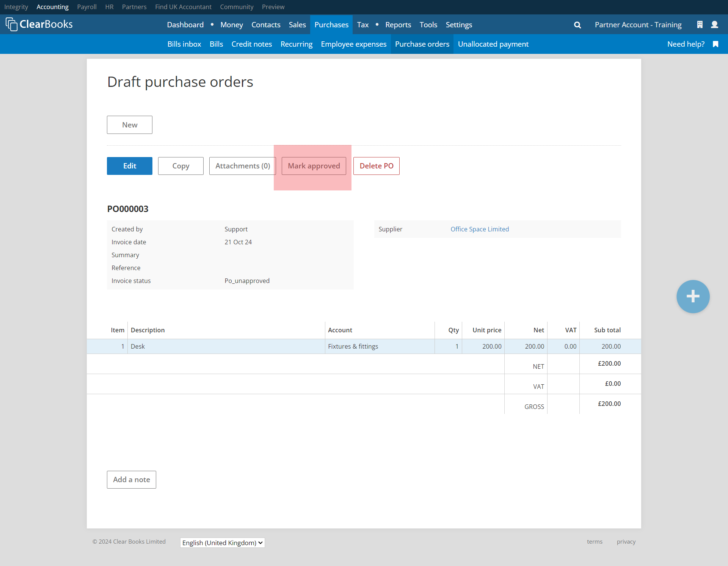
Task: Open the Payroll product link
Action: (86, 7)
